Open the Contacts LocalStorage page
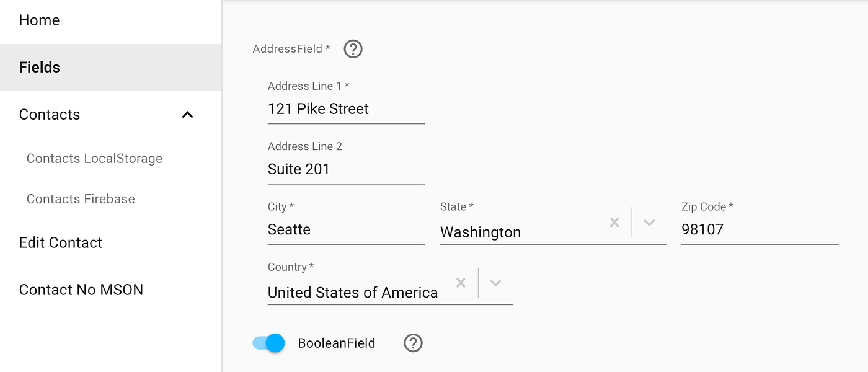 94,158
